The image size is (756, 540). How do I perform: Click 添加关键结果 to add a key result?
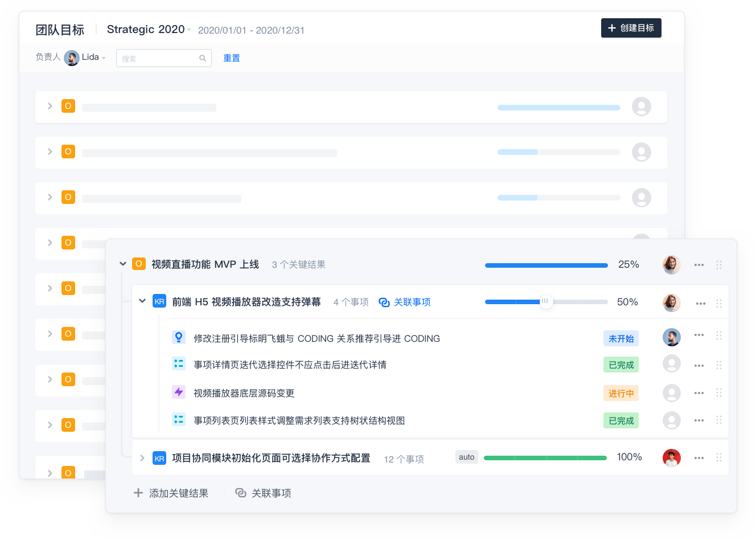tap(171, 493)
